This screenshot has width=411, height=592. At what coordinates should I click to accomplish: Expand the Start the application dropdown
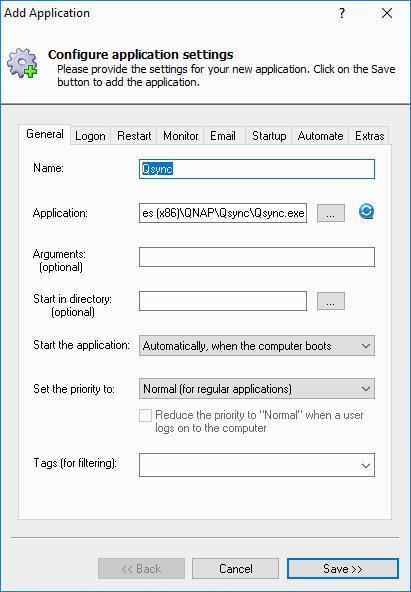click(257, 345)
